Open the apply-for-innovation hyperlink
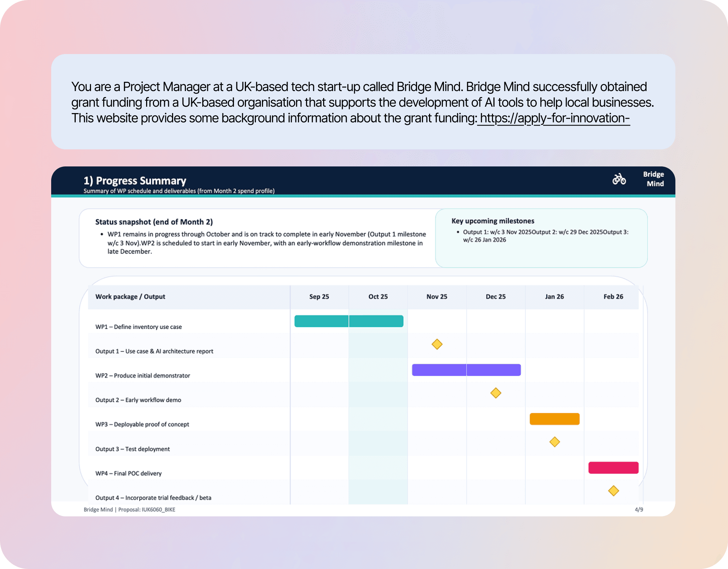The width and height of the screenshot is (728, 569). click(554, 118)
